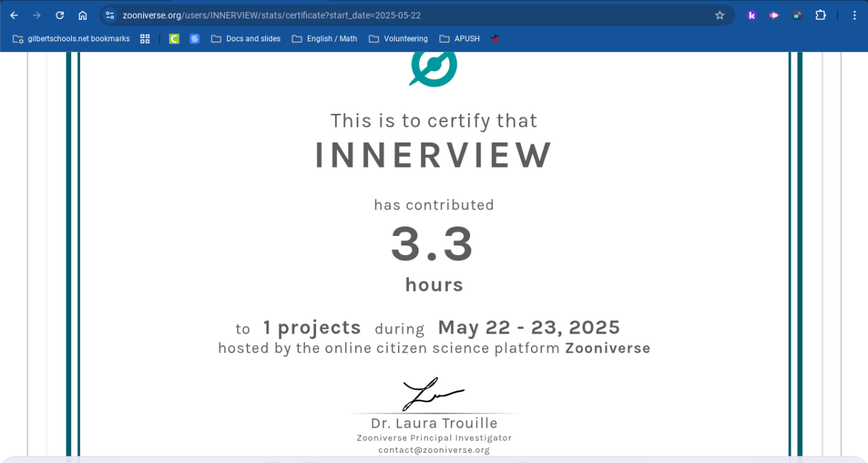Viewport: 868px width, 463px height.
Task: Click the forward navigation arrow
Action: pos(37,15)
